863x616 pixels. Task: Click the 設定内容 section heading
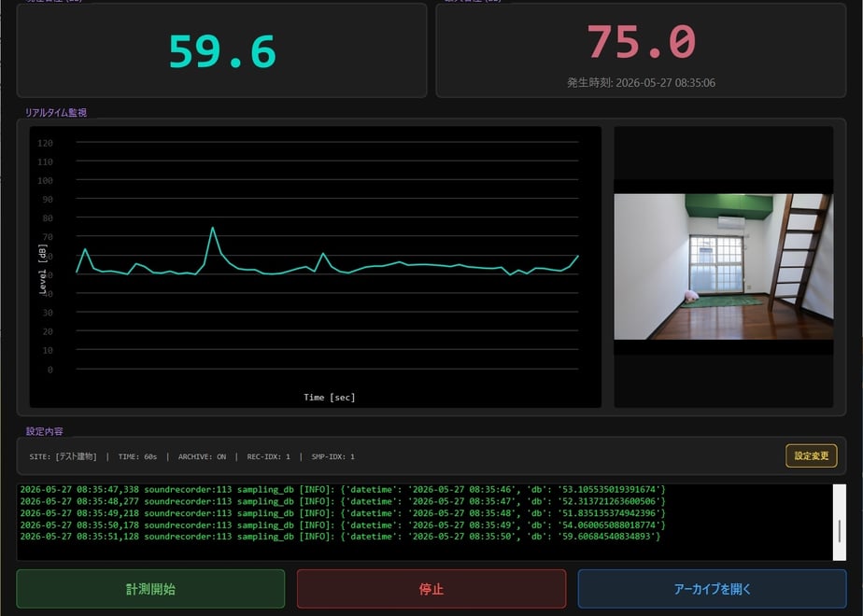click(44, 432)
